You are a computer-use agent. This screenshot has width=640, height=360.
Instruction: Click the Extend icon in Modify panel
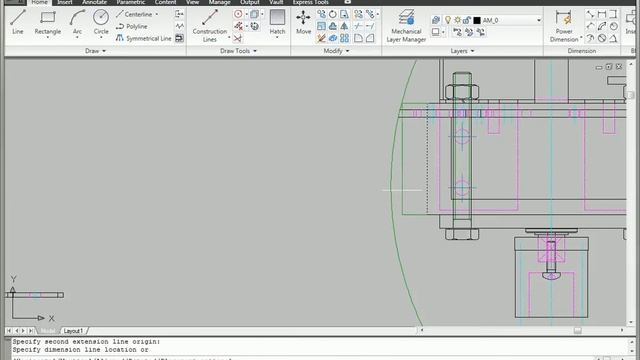pyautogui.click(x=370, y=26)
